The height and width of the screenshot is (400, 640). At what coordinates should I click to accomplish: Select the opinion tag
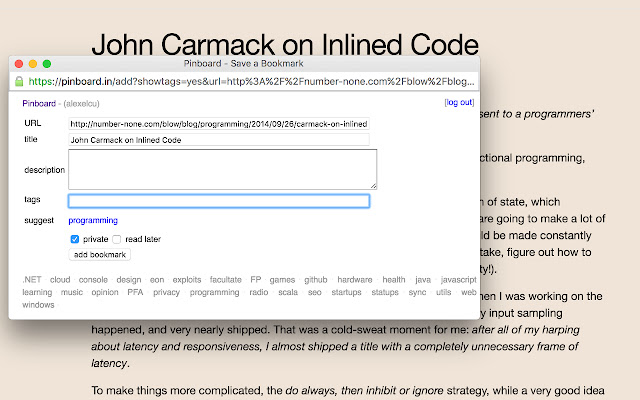[x=105, y=292]
